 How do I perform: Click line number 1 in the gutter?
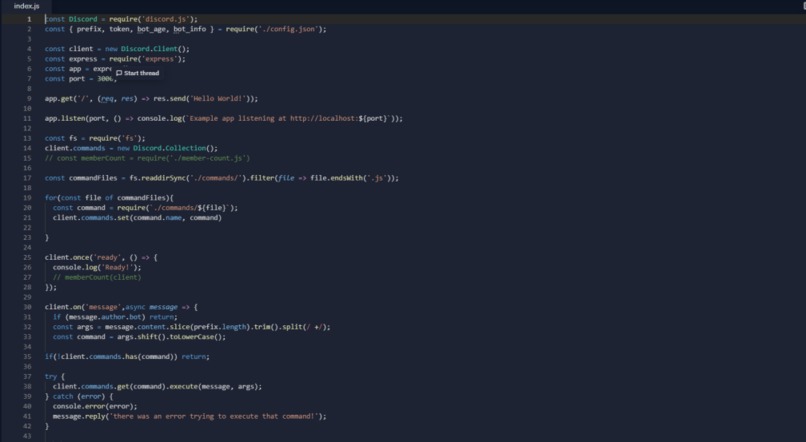click(29, 19)
